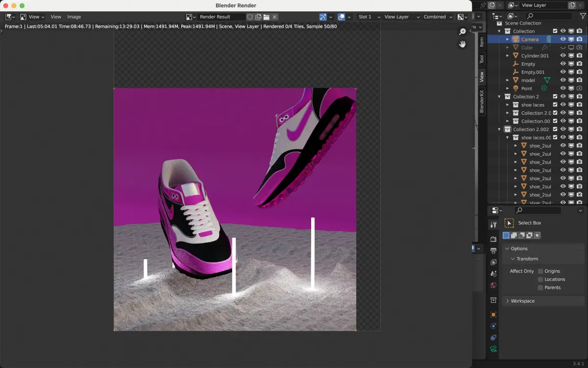Expand the Cylinder.001 object row
The width and height of the screenshot is (588, 368).
(508, 55)
